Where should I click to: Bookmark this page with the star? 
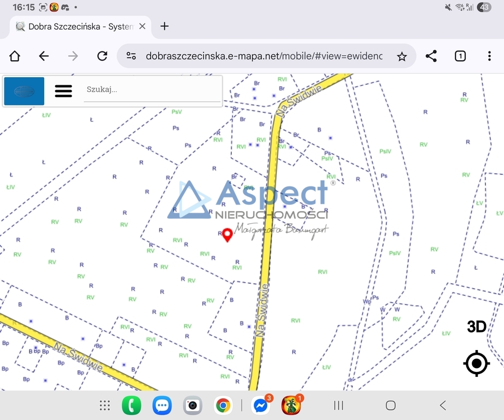[402, 56]
